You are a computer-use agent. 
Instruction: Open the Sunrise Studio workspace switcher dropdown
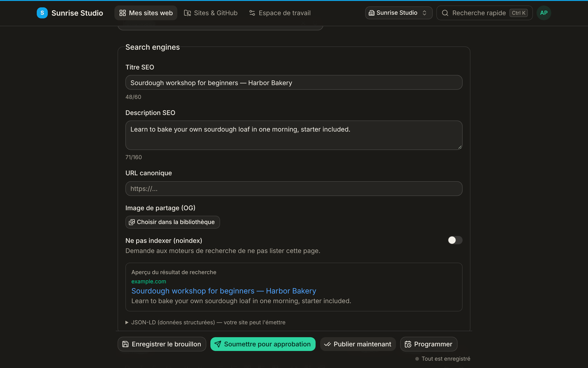399,13
